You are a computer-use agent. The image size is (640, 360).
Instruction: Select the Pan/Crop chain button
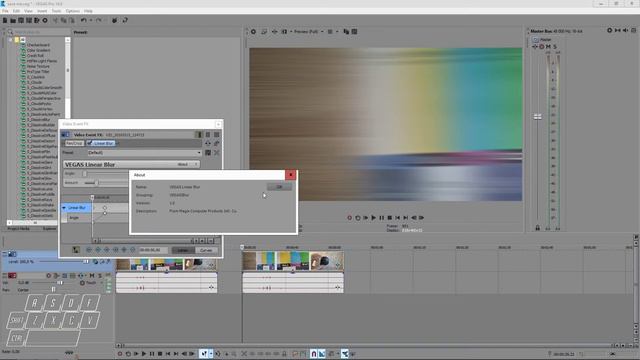click(x=74, y=143)
